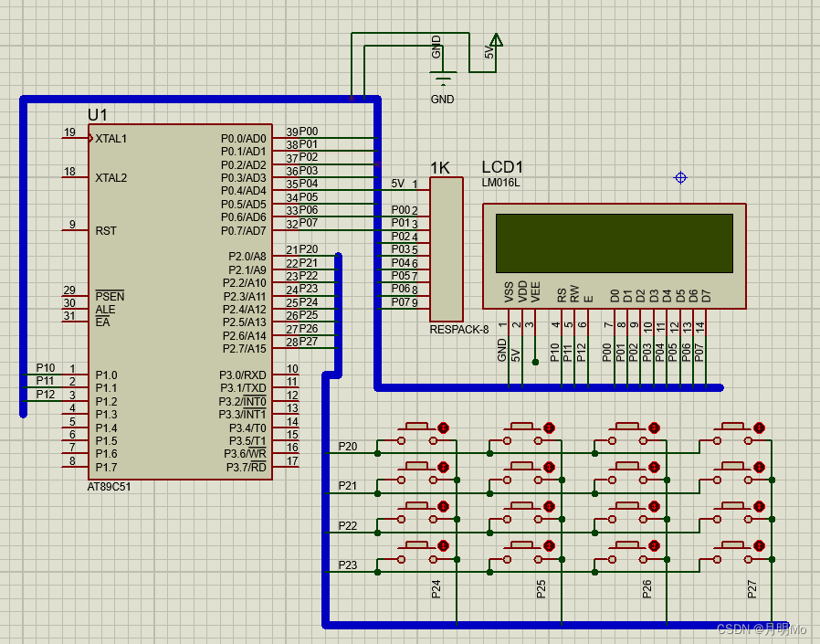Click the EA pin 31 on U1
The width and height of the screenshot is (820, 644).
point(75,322)
